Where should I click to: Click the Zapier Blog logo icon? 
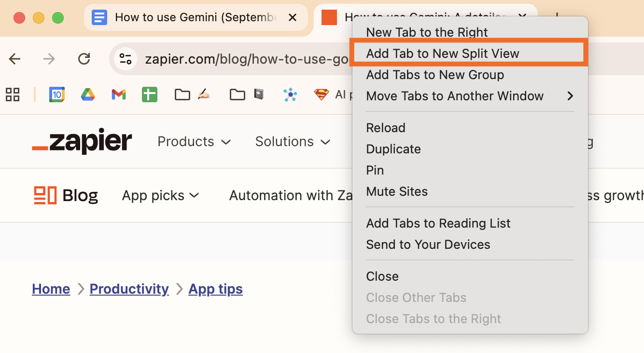45,195
